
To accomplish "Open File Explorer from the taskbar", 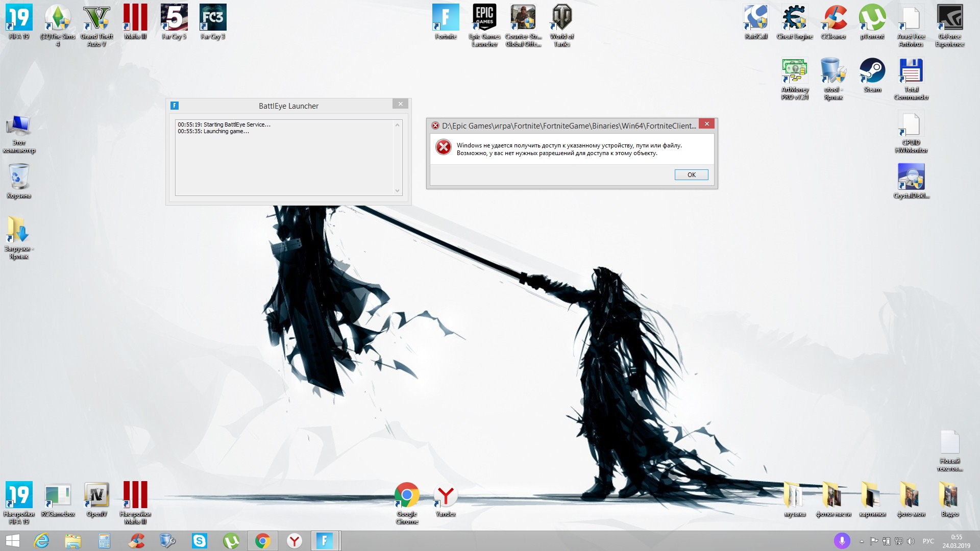I will point(73,541).
